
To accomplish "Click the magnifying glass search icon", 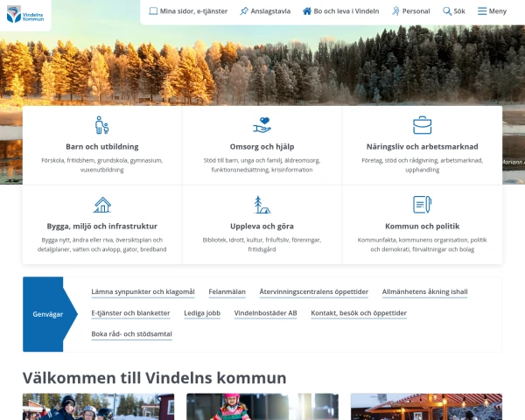I will [x=447, y=11].
